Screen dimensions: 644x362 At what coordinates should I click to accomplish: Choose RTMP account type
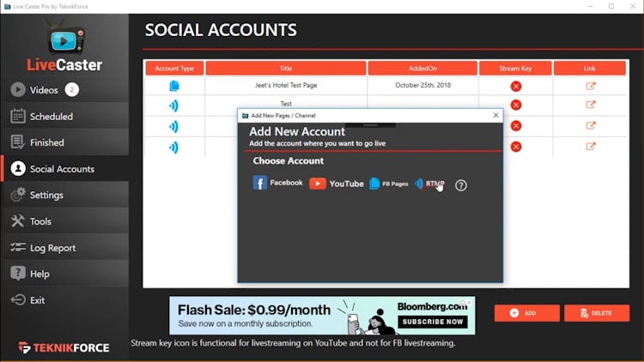pyautogui.click(x=429, y=184)
